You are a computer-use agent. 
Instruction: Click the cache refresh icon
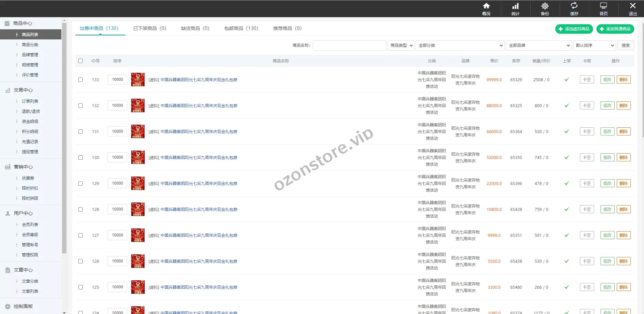(574, 6)
